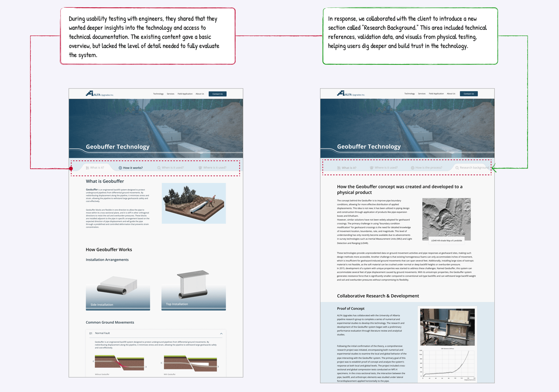Image resolution: width=559 pixels, height=392 pixels.
Task: Select the 'How it works?' tab
Action: pyautogui.click(x=131, y=168)
